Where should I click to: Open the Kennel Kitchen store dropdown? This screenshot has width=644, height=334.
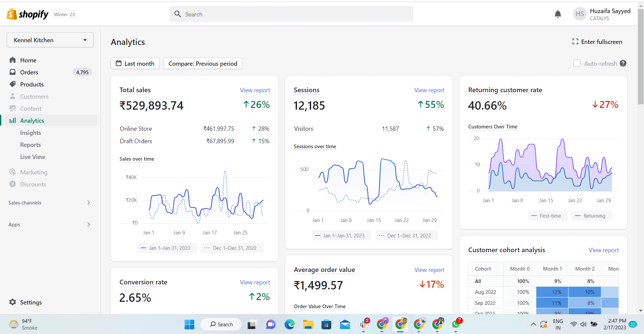coord(50,40)
